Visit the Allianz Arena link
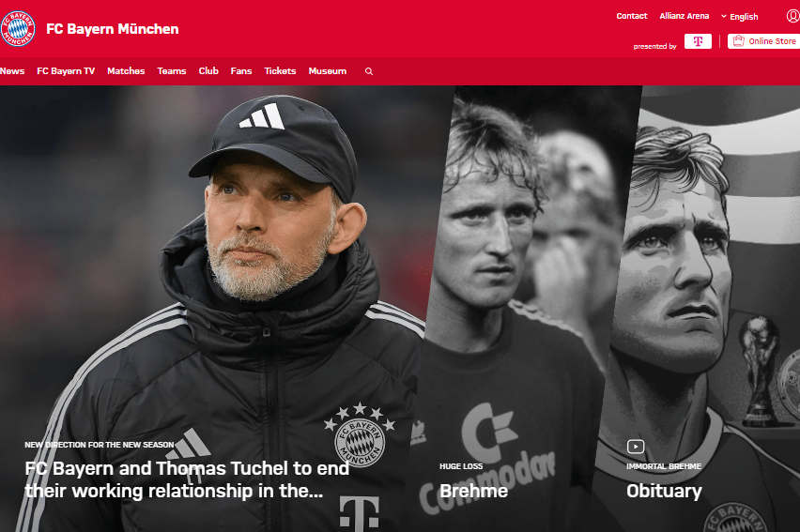This screenshot has width=800, height=532. point(685,16)
